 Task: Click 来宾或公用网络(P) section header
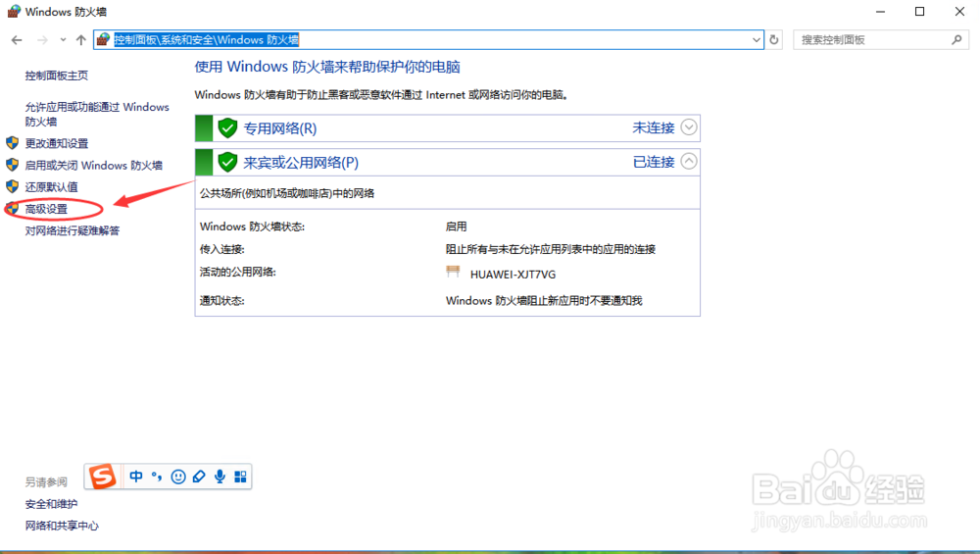pos(448,163)
